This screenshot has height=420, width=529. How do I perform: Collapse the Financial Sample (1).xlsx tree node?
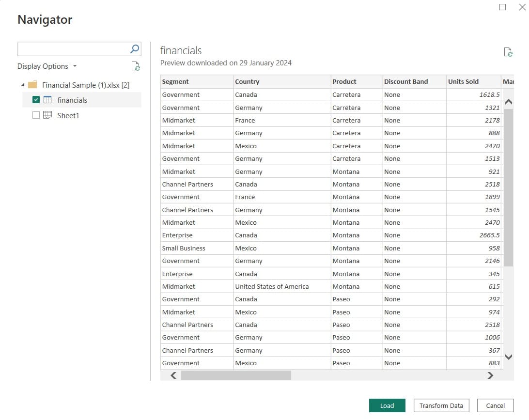[x=22, y=84]
